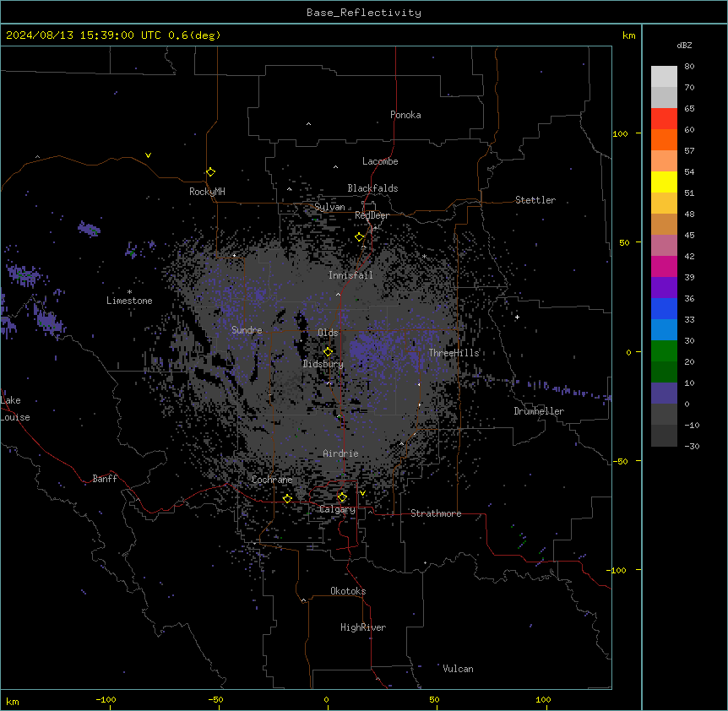Click the yellow v marker east of Calgary

coord(362,493)
